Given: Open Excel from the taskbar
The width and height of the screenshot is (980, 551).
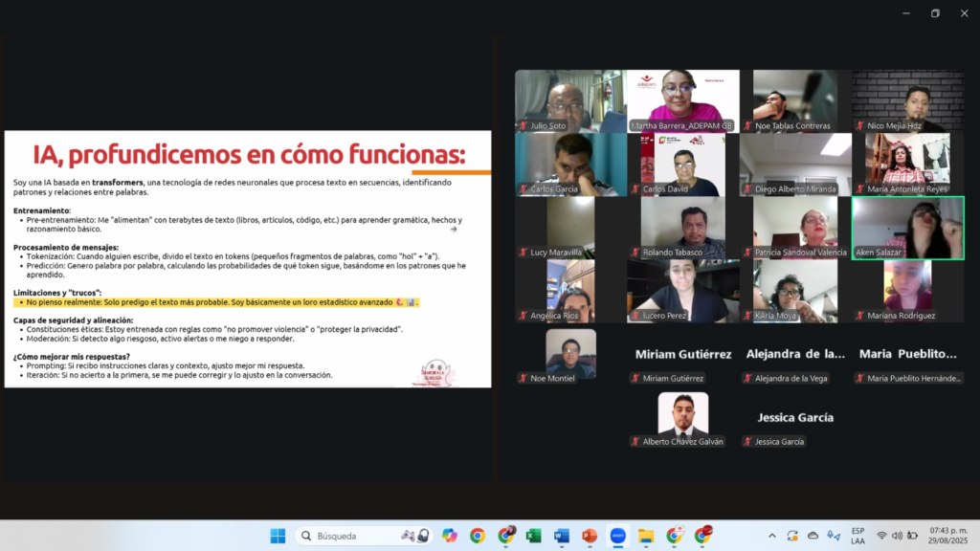Looking at the screenshot, I should point(533,536).
